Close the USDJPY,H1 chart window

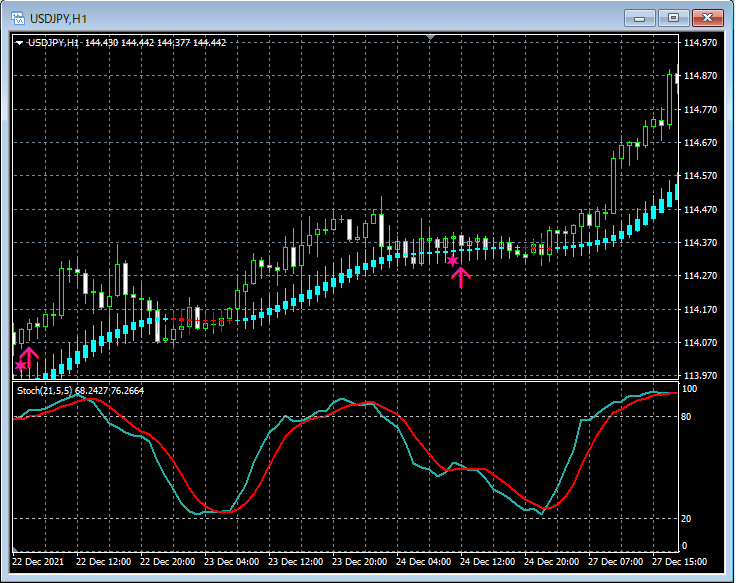(708, 17)
